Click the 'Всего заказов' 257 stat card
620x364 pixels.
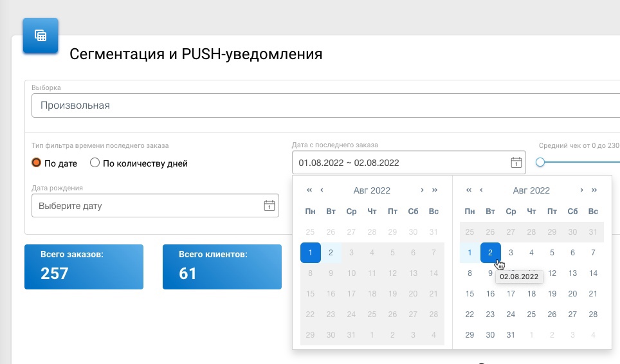pos(84,267)
